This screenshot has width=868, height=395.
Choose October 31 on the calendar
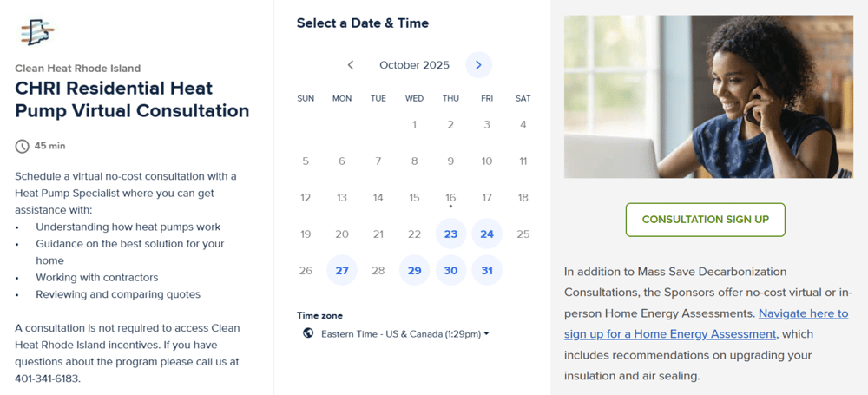point(487,270)
